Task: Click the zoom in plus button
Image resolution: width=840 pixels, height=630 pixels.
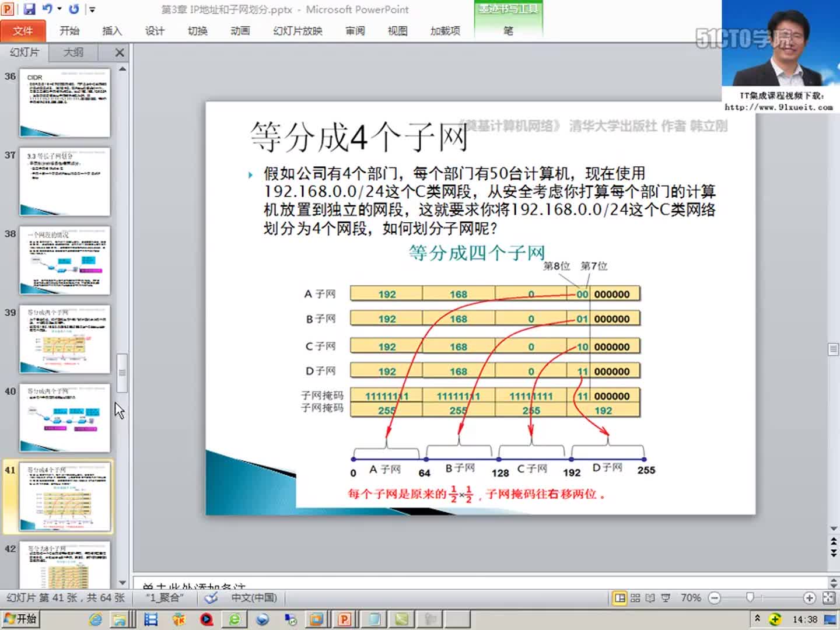Action: [x=809, y=598]
